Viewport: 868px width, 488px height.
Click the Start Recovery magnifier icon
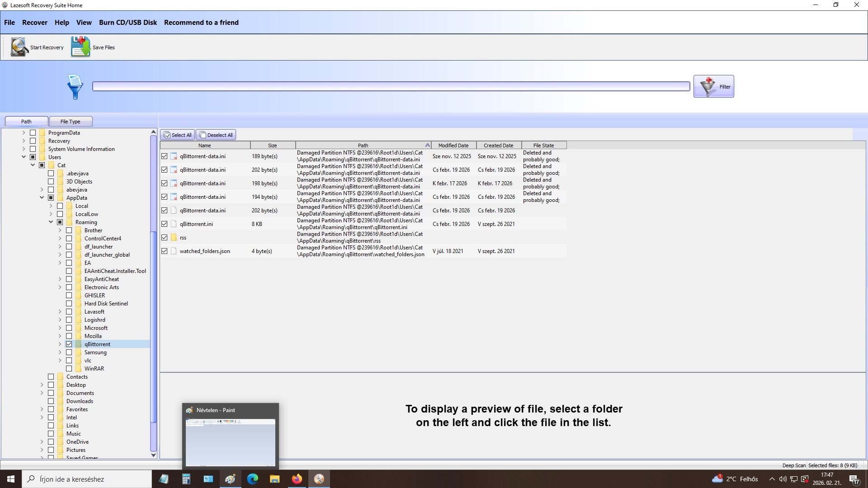[x=19, y=47]
